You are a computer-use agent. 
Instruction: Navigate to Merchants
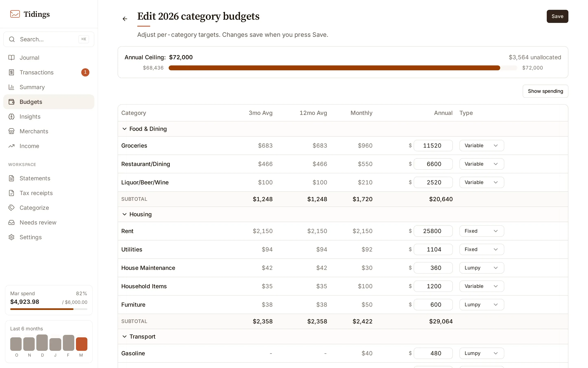click(49, 131)
